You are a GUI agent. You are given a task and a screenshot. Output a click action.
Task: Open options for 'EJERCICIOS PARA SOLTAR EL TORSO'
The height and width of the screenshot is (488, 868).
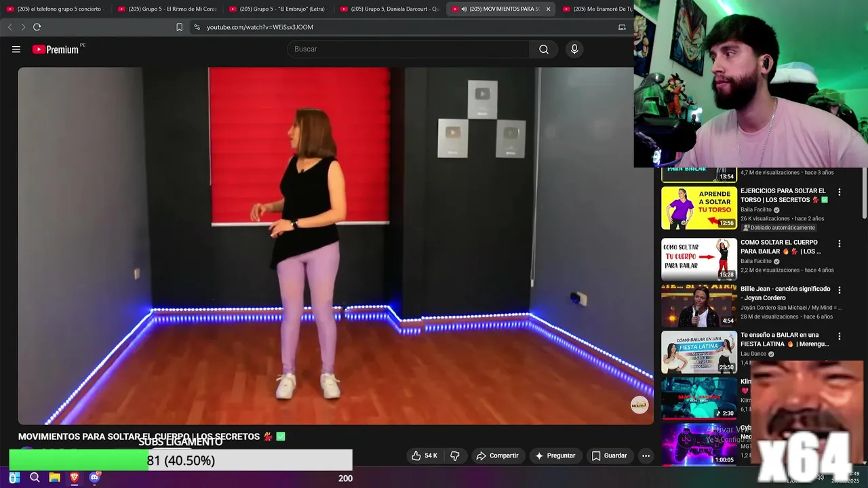839,192
